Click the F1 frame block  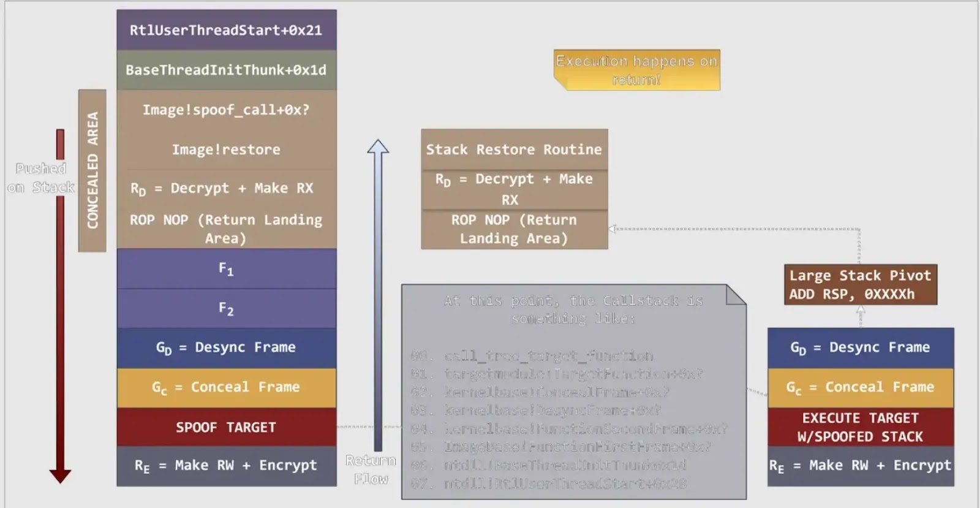click(x=226, y=268)
